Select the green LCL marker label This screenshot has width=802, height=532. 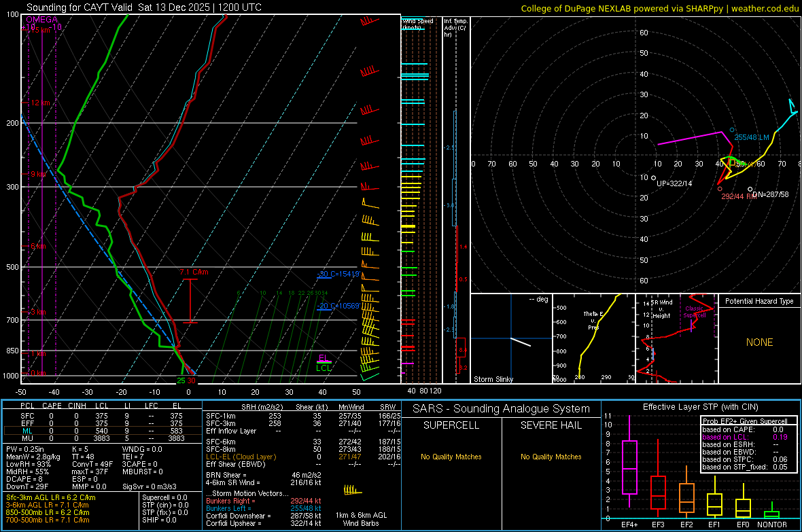pyautogui.click(x=324, y=368)
